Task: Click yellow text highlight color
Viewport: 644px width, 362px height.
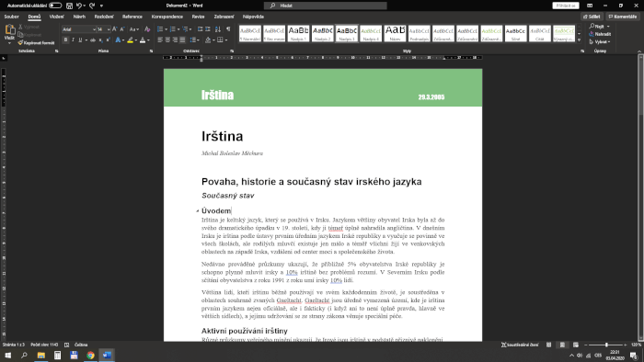Action: point(130,40)
